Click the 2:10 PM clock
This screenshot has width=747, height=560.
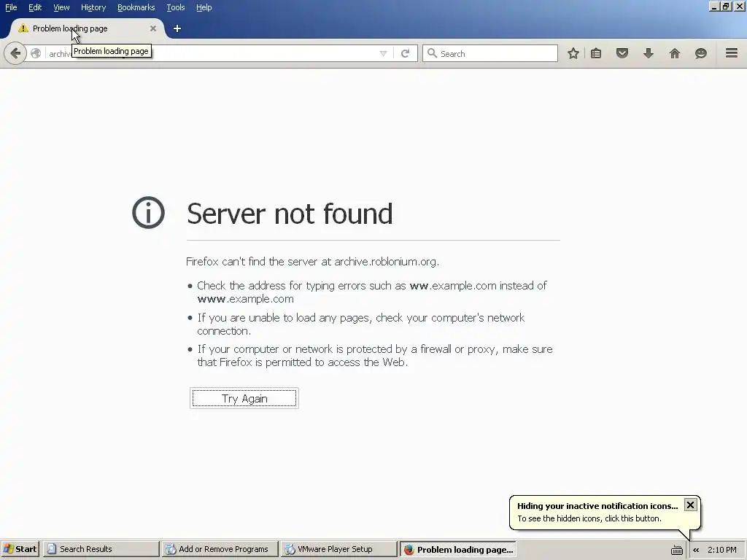721,550
